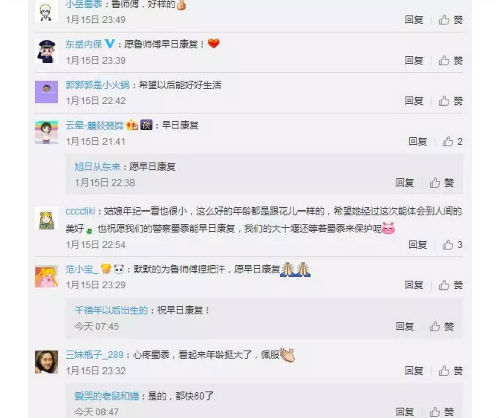The height and width of the screenshot is (418, 499).
Task: Open profile picture of 三妹瓶子_289
Action: 46,362
